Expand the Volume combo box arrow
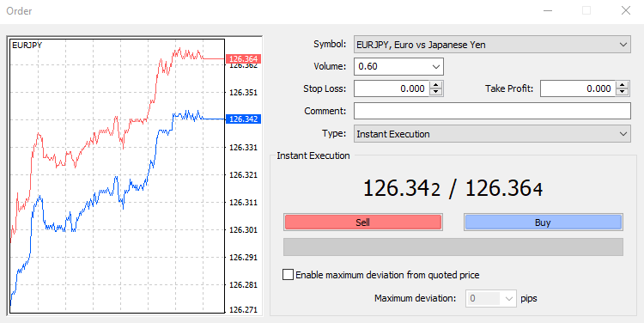 coord(435,66)
